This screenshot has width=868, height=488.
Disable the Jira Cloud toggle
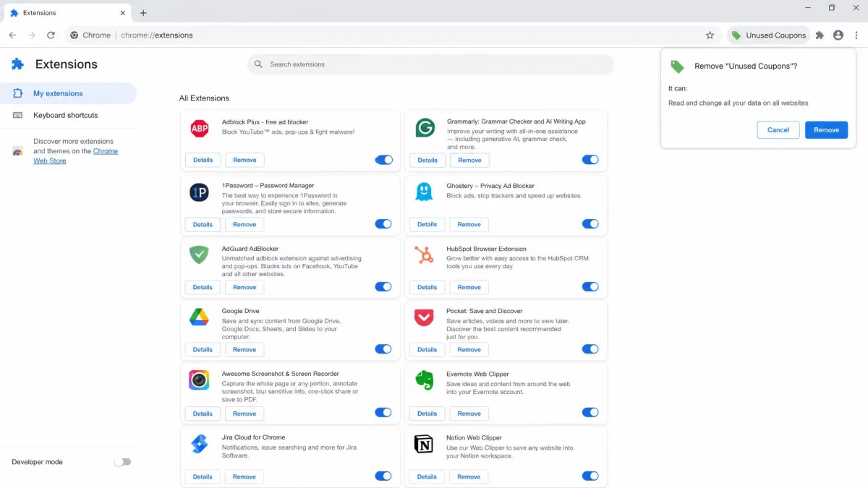[383, 476]
